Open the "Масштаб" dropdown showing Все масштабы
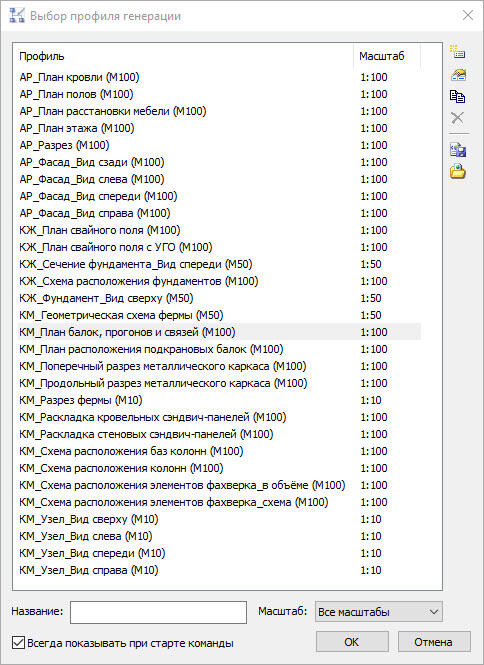 click(x=379, y=612)
